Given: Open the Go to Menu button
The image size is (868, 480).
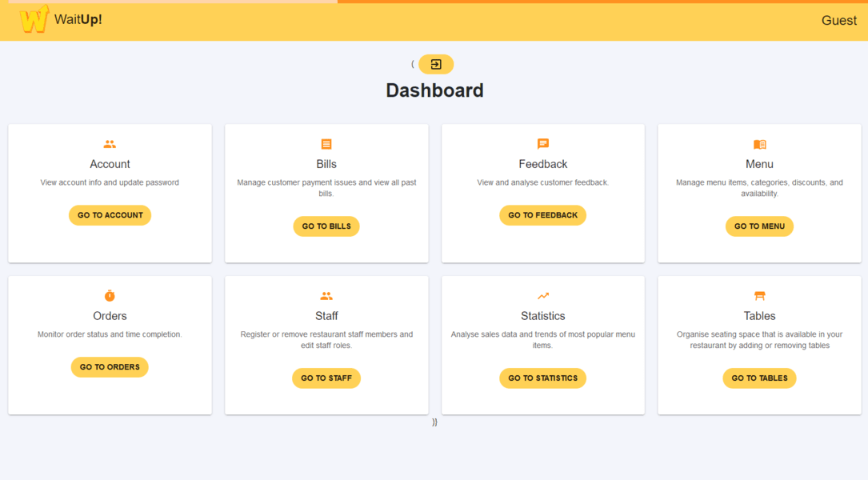Looking at the screenshot, I should (x=759, y=226).
